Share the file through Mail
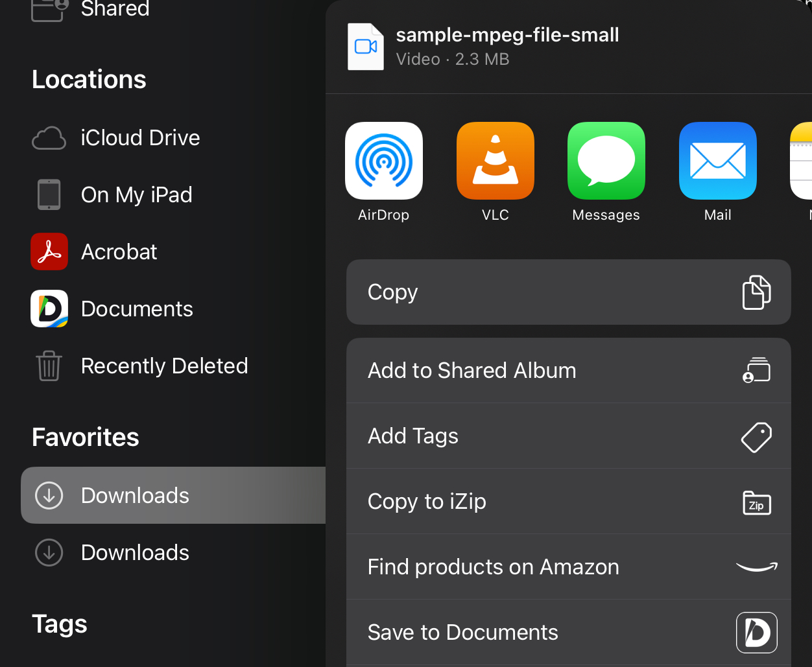This screenshot has height=667, width=812. coord(718,160)
